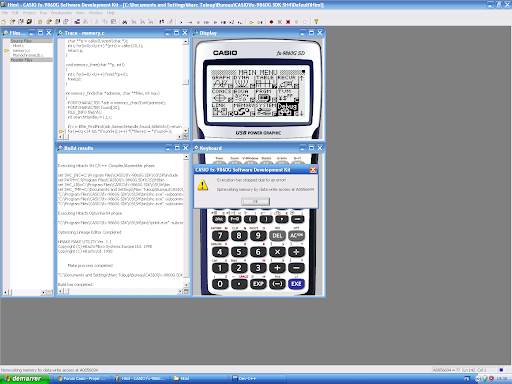Viewport: 512px width, 384px height.
Task: Select memory.c in the Source Files tree
Action: pos(21,50)
